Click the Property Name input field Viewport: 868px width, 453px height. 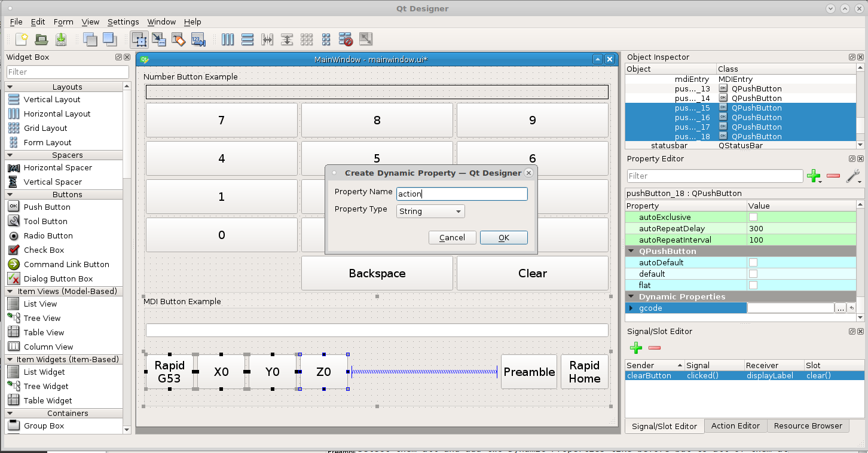click(x=462, y=194)
